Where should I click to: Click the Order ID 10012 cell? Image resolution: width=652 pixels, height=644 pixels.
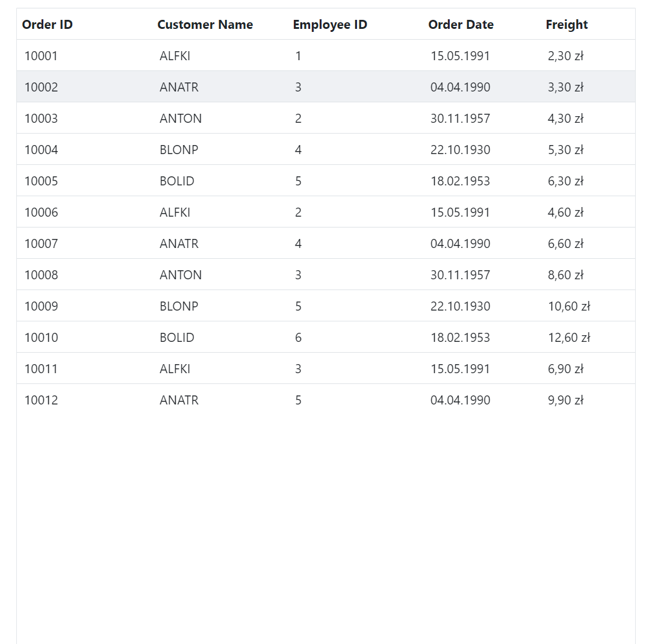41,400
